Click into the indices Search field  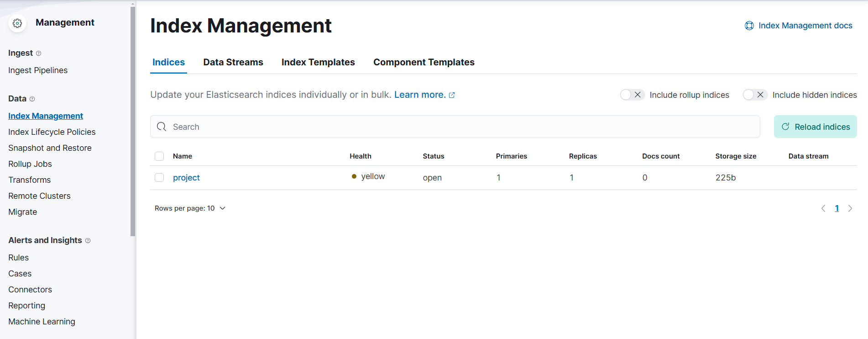pos(456,127)
